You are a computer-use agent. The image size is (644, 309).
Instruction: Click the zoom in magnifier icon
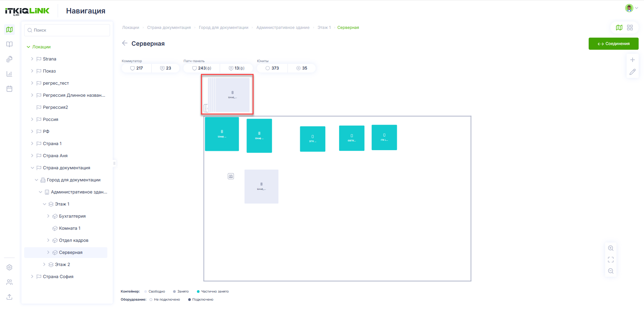click(611, 248)
